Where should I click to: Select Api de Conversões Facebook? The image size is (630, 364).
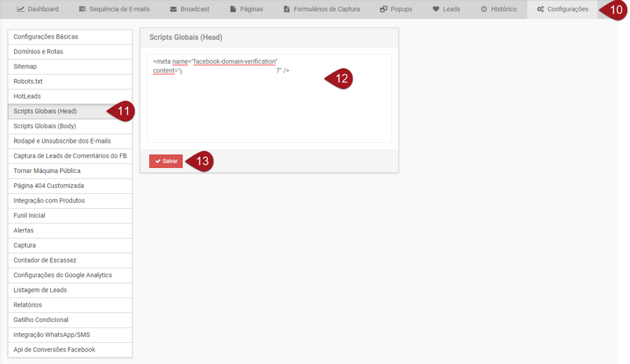[x=70, y=349]
